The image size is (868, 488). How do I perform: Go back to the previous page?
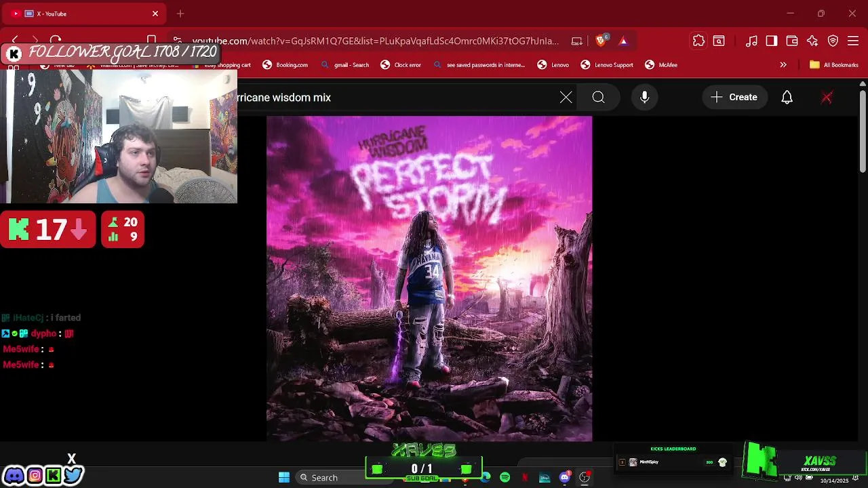pyautogui.click(x=15, y=41)
